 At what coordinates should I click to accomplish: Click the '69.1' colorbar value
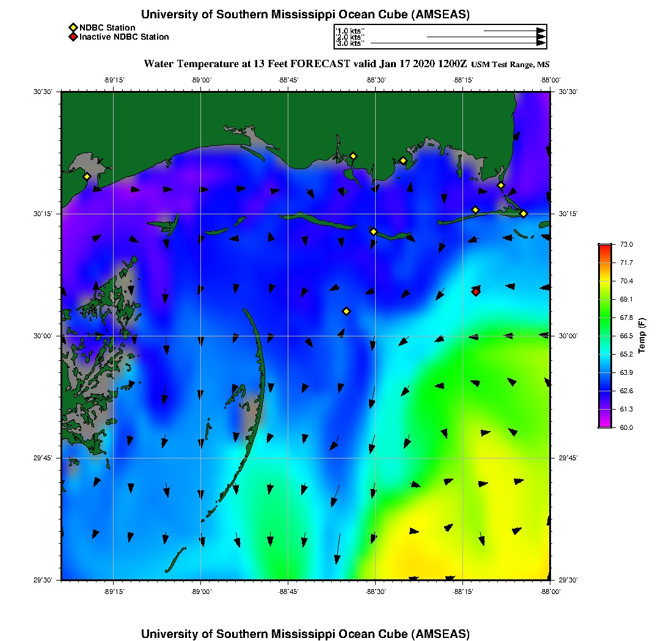click(626, 299)
